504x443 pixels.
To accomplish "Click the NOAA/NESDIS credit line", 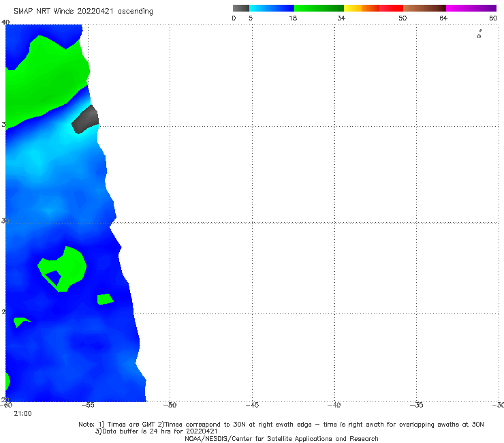I will coord(281,439).
